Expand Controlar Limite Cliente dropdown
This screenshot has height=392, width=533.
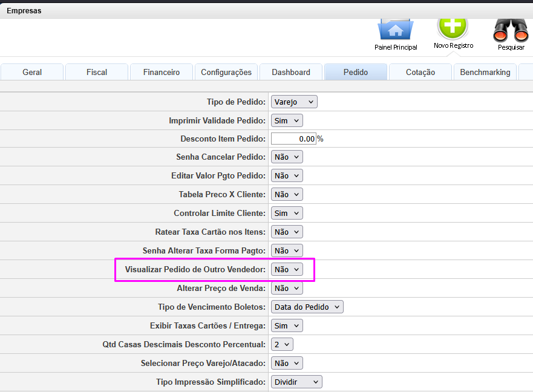point(287,213)
